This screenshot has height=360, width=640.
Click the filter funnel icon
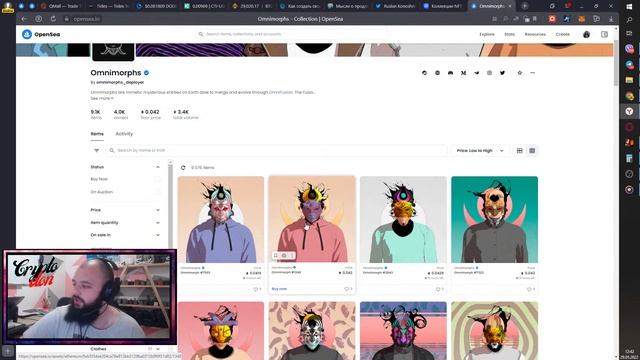[x=97, y=151]
